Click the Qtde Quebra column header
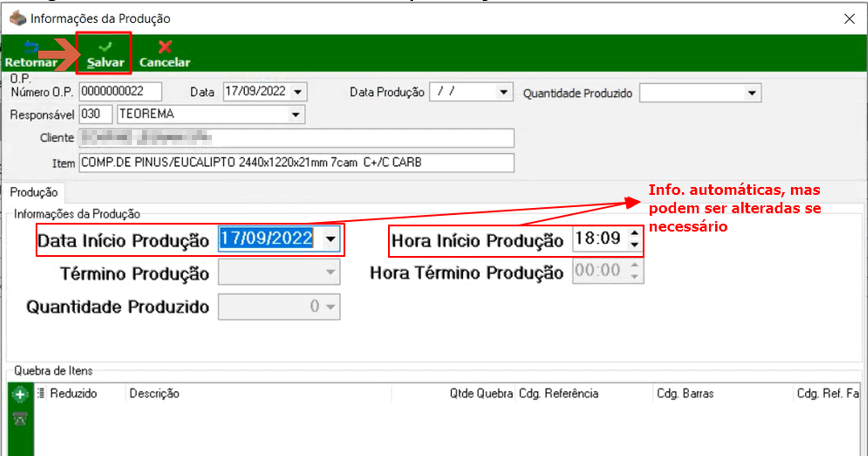Viewport: 868px width, 456px height. pos(481,393)
